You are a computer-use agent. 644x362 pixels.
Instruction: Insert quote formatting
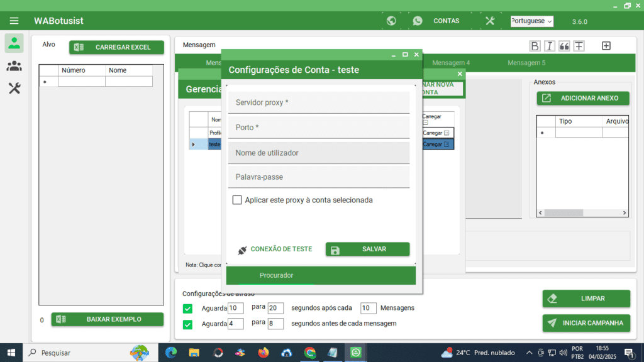pos(564,46)
